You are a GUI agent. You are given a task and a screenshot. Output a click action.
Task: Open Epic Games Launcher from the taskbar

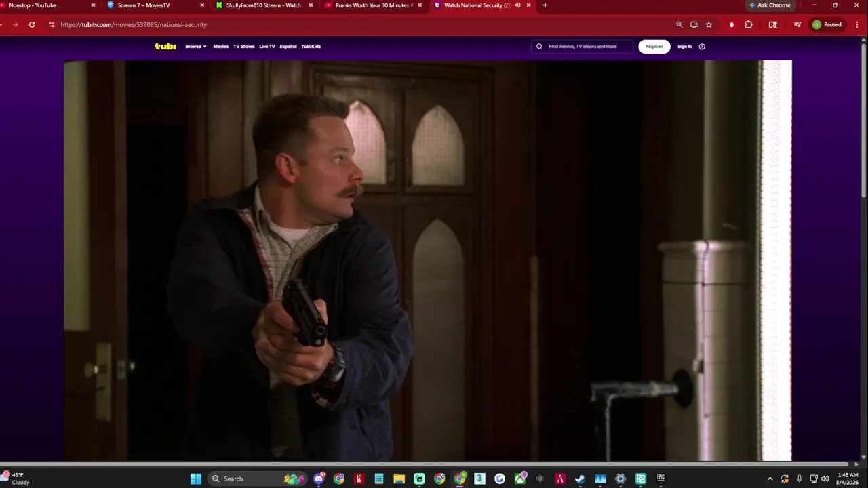[x=660, y=479]
